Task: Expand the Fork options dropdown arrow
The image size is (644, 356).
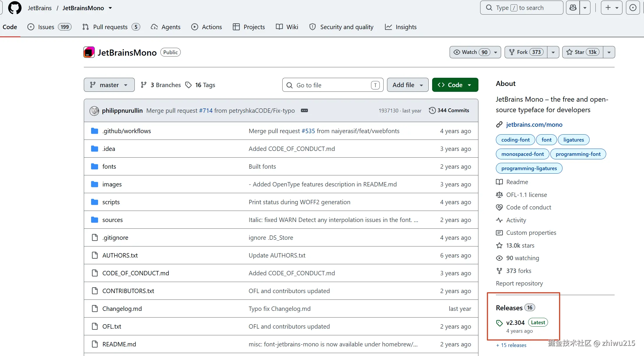Action: coord(553,52)
